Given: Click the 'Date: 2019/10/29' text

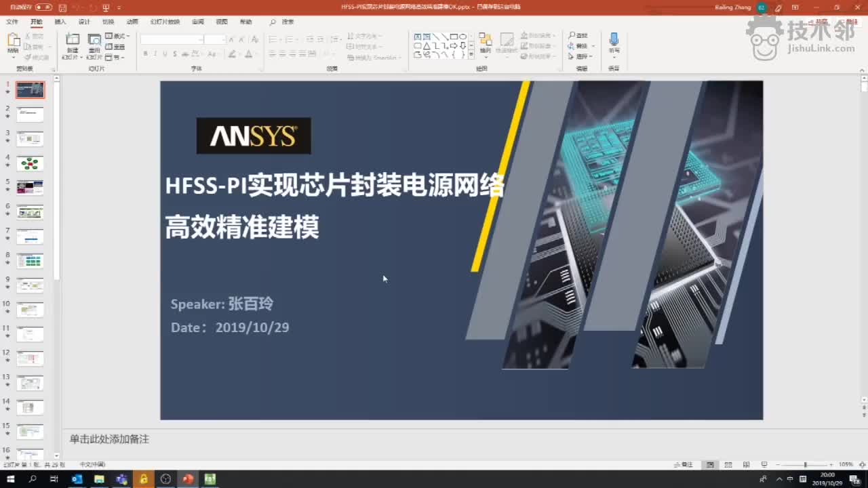Looking at the screenshot, I should 230,327.
